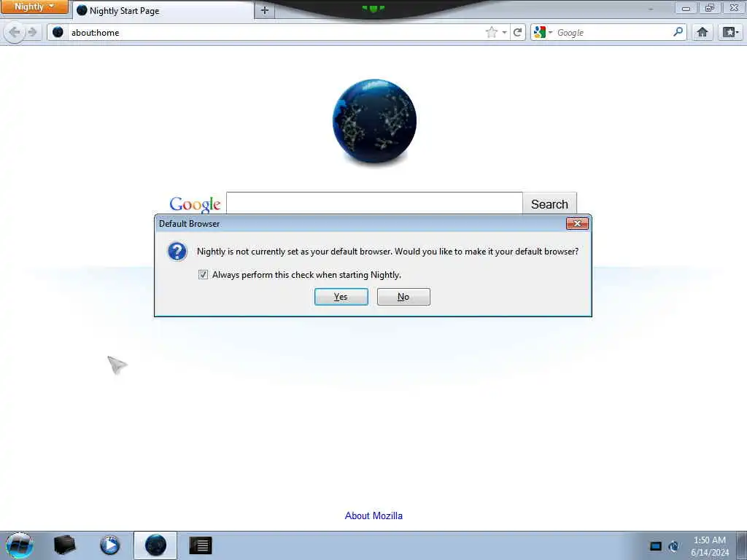Open the bookmarks menu button
Image resolution: width=747 pixels, height=560 pixels.
(x=730, y=32)
